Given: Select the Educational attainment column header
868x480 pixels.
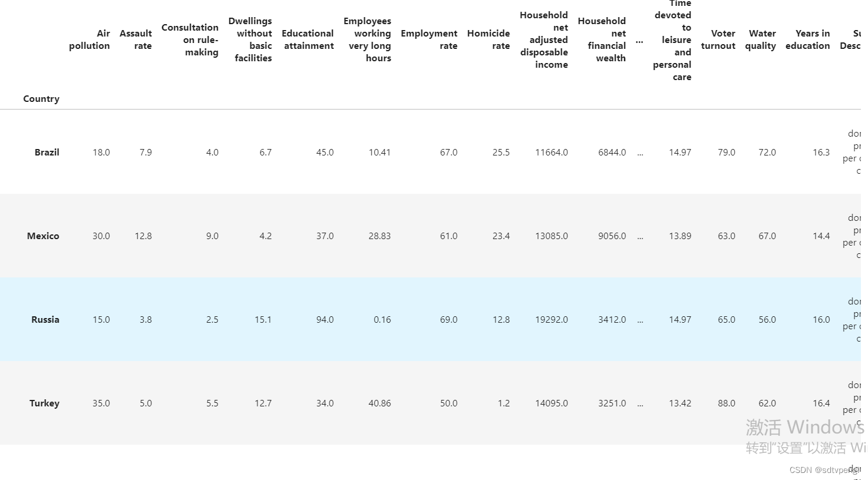Looking at the screenshot, I should (x=308, y=39).
